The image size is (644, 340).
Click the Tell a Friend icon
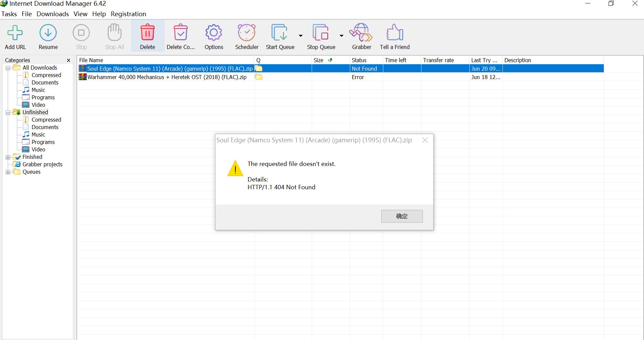pyautogui.click(x=394, y=33)
